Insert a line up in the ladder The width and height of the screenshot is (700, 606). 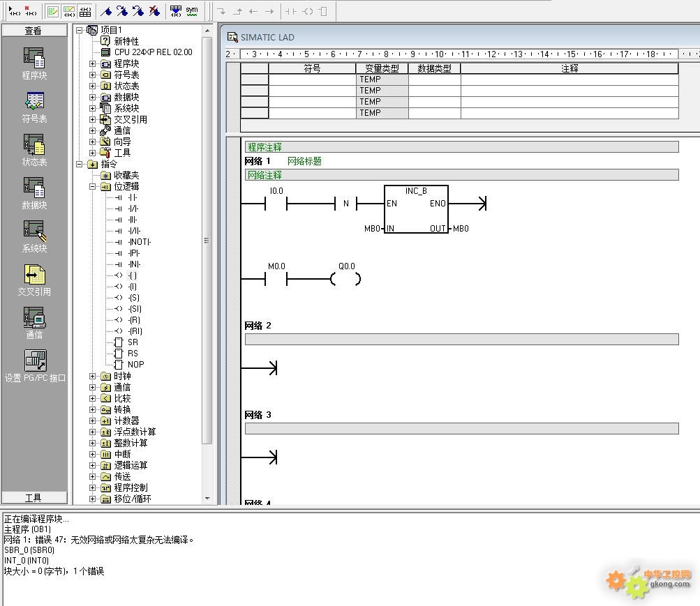(x=237, y=11)
